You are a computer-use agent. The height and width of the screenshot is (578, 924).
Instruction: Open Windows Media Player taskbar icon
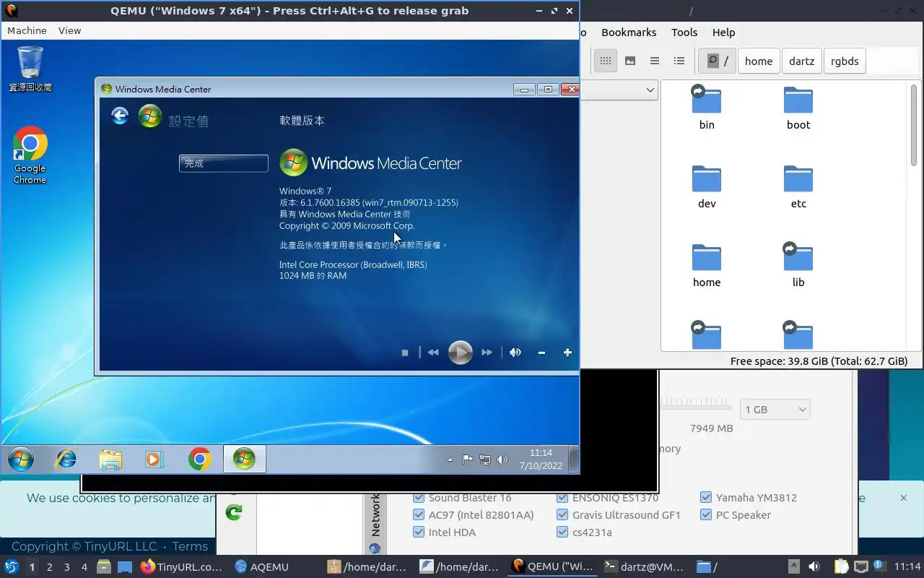click(x=154, y=460)
